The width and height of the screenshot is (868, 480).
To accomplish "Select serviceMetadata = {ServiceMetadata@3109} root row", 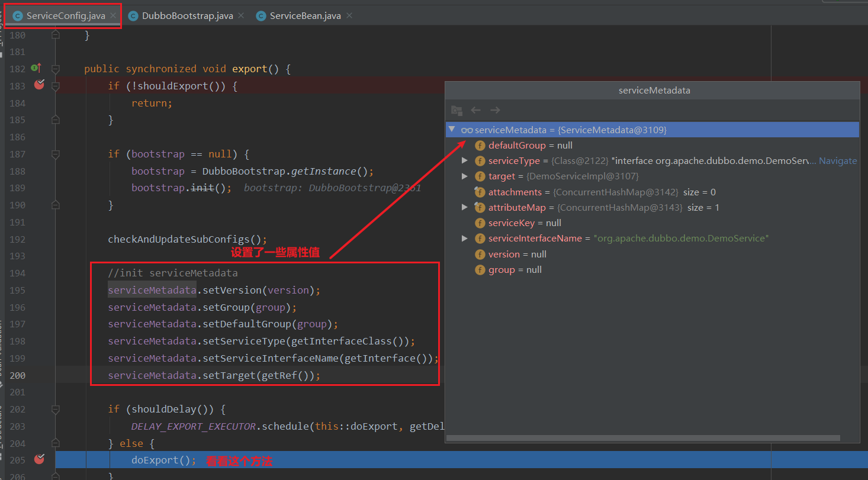I will pos(652,130).
